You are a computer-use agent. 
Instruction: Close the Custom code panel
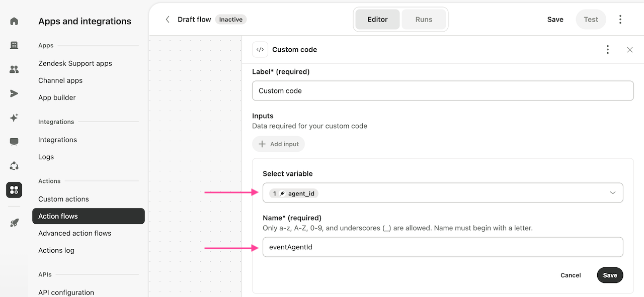630,50
